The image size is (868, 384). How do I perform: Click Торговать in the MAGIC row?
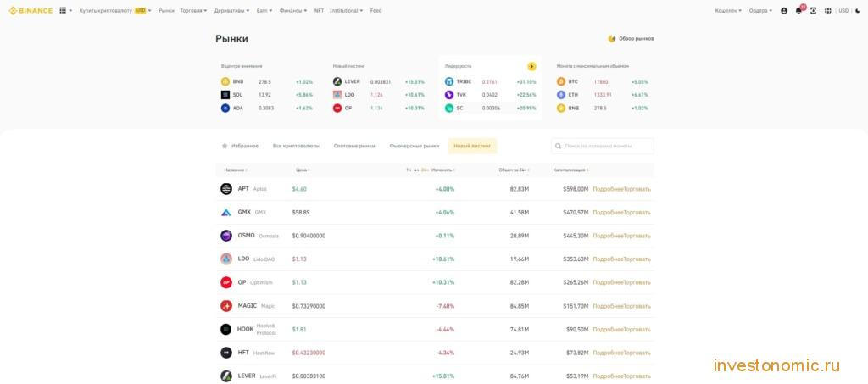(637, 306)
